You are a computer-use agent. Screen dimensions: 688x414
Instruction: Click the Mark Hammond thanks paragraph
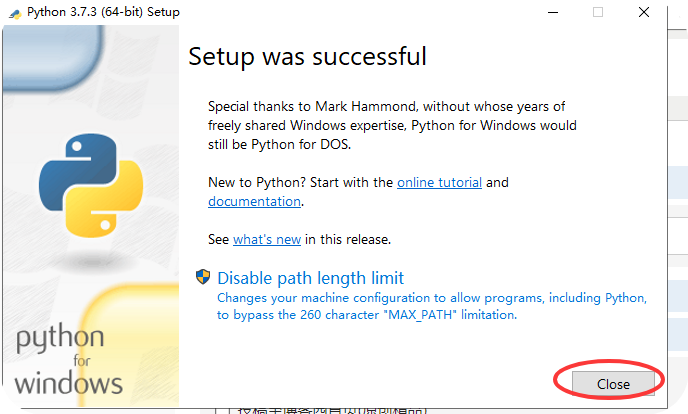(x=392, y=125)
